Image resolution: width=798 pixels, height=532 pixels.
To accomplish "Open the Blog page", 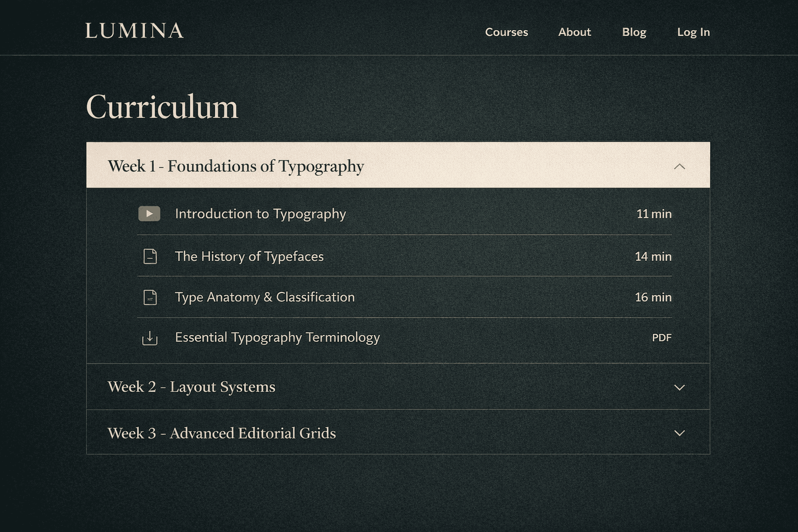I will coord(634,32).
